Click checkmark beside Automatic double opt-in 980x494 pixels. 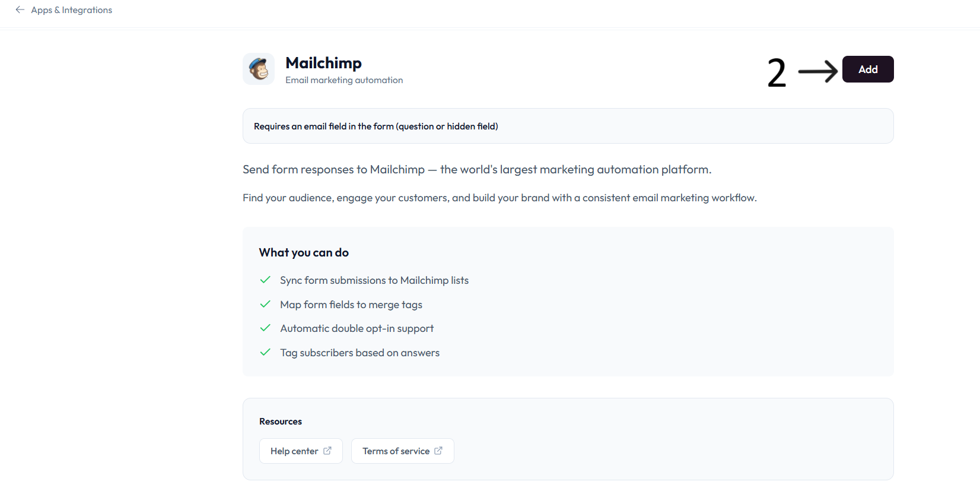click(265, 328)
